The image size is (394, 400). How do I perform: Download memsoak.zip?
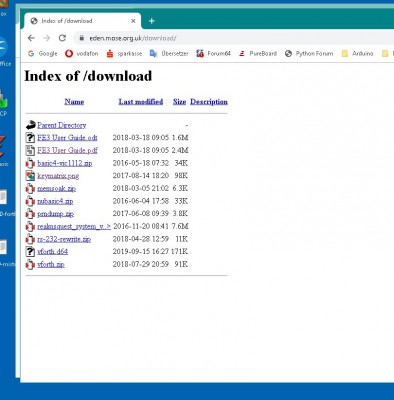click(x=56, y=188)
